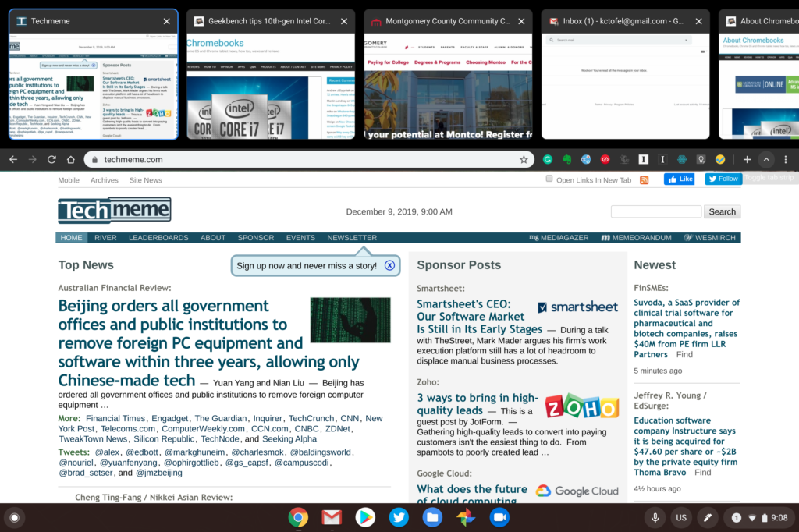This screenshot has width=799, height=532.
Task: Open the Techmeme RSS feed icon
Action: [644, 180]
